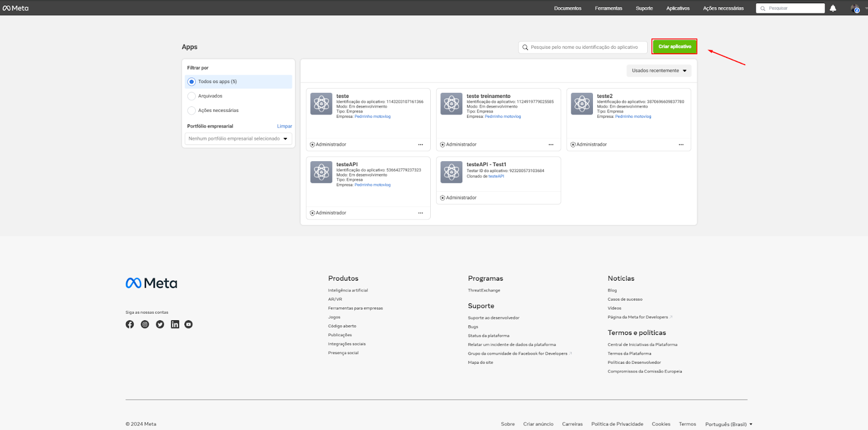868x430 pixels.
Task: Open the teste app atom icon
Action: click(x=321, y=104)
